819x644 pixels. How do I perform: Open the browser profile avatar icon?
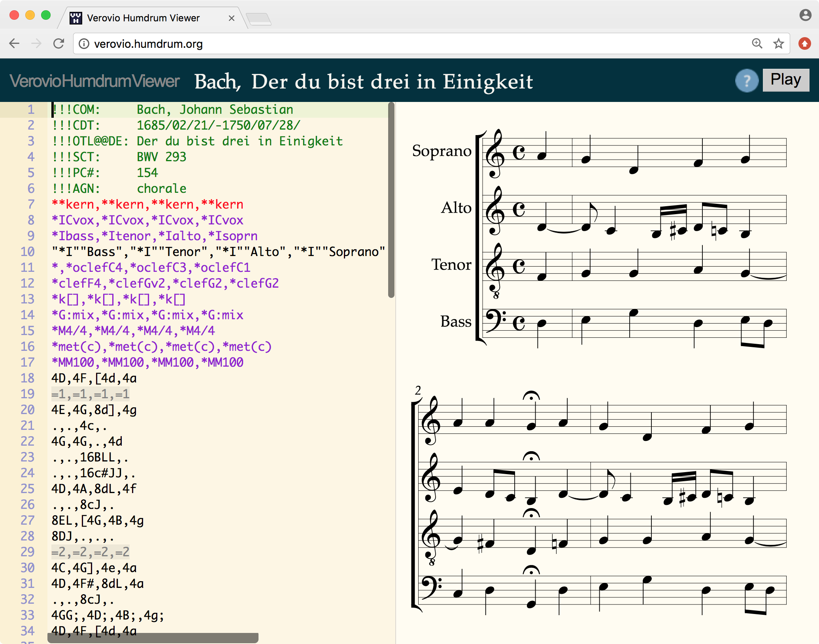point(805,15)
